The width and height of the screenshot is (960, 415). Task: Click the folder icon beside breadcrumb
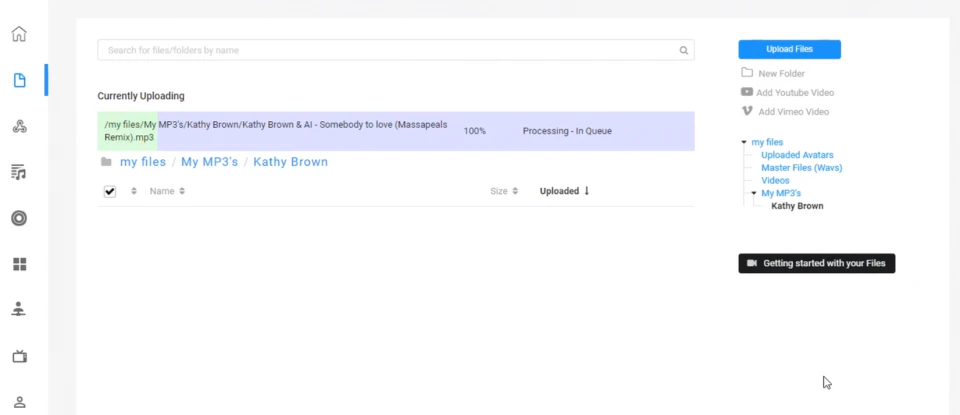click(107, 162)
